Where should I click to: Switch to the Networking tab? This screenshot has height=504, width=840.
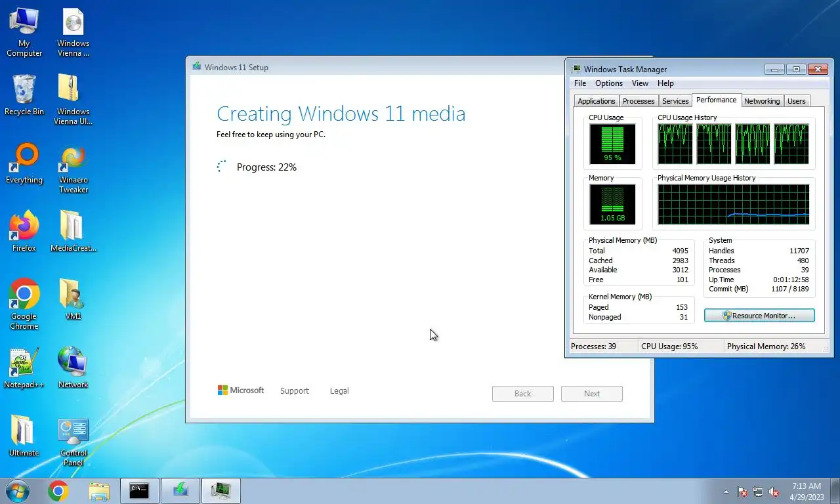[762, 101]
